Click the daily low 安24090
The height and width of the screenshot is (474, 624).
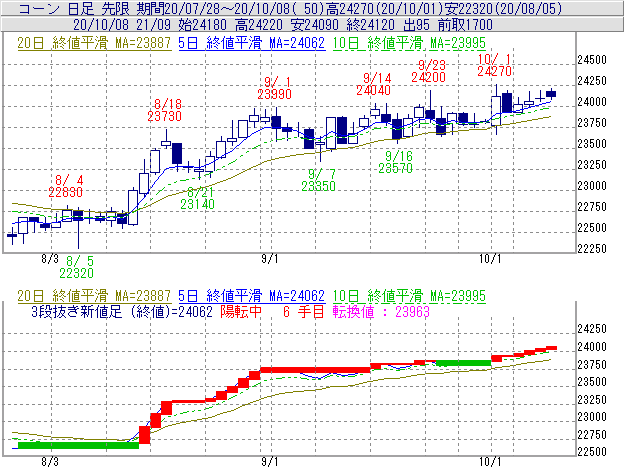tap(315, 25)
